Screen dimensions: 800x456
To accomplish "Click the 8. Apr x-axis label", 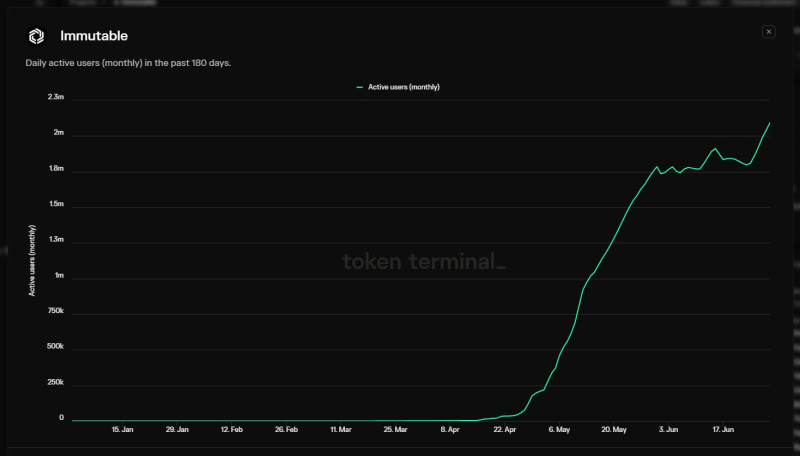I will 450,429.
